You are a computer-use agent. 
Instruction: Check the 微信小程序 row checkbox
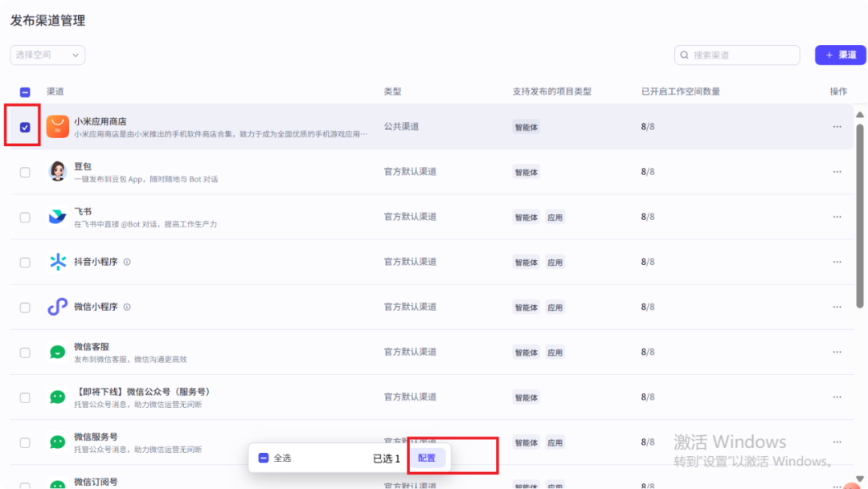pos(25,308)
